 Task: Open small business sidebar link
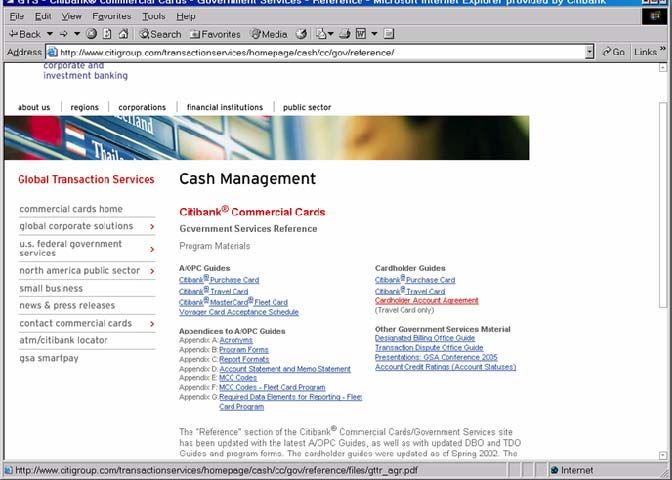tap(51, 288)
